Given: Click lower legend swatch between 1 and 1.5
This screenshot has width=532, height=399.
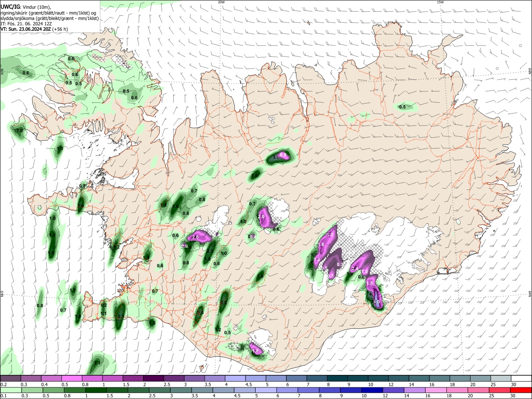Looking at the screenshot, I should tap(96, 390).
